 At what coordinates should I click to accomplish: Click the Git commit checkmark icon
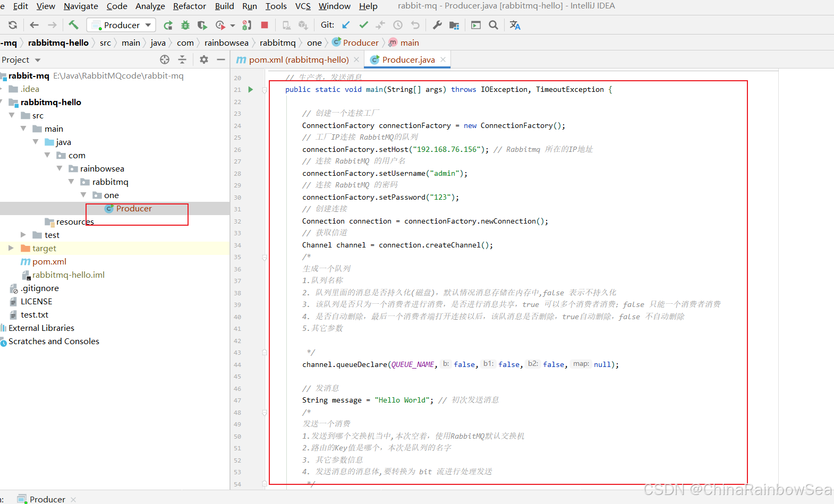(363, 25)
